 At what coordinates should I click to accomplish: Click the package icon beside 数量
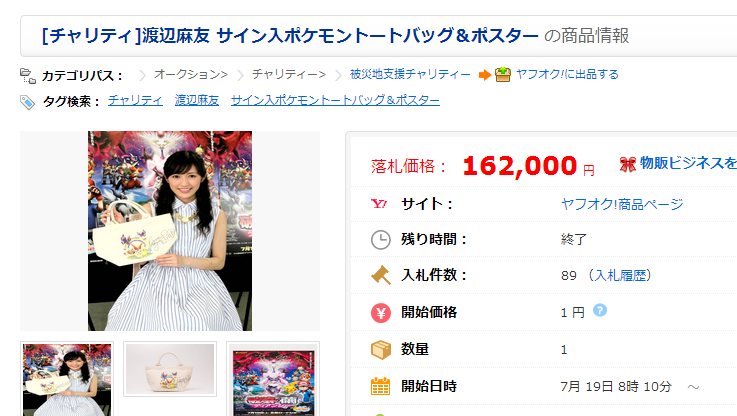tap(381, 350)
